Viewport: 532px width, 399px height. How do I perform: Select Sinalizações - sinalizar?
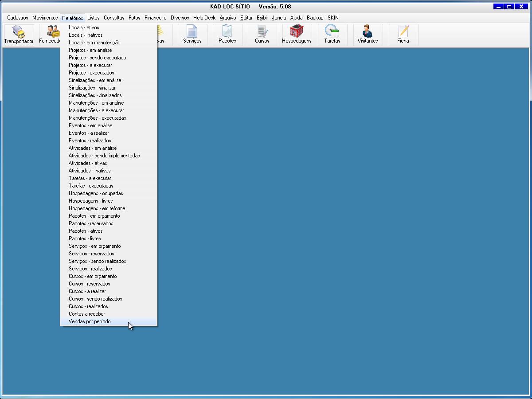(109, 88)
